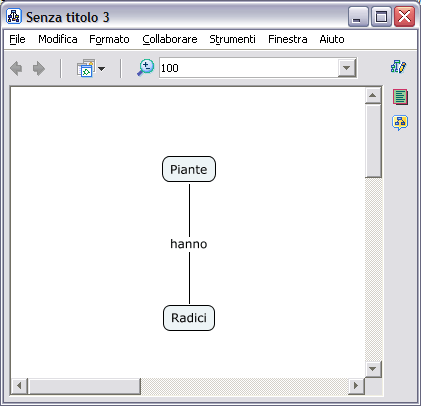This screenshot has width=421, height=406.
Task: Open the green outline list icon
Action: 400,97
